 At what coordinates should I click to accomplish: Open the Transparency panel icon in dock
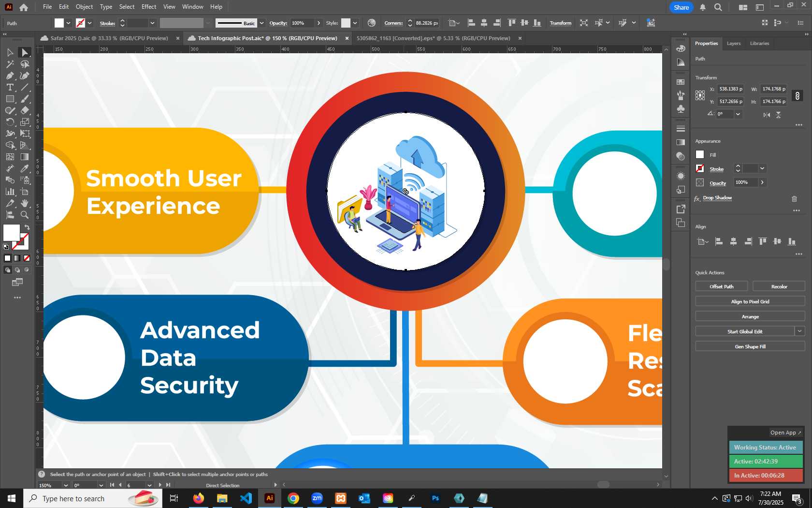click(681, 156)
